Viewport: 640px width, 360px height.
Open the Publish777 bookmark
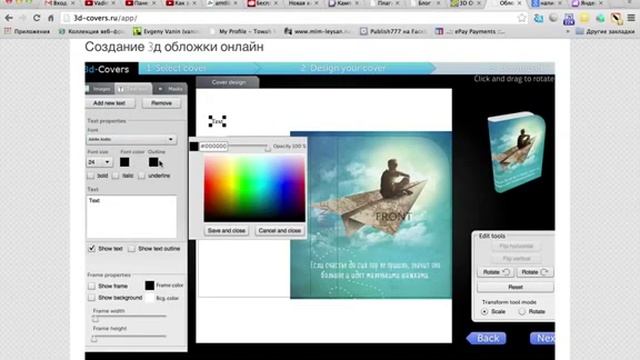pos(393,31)
